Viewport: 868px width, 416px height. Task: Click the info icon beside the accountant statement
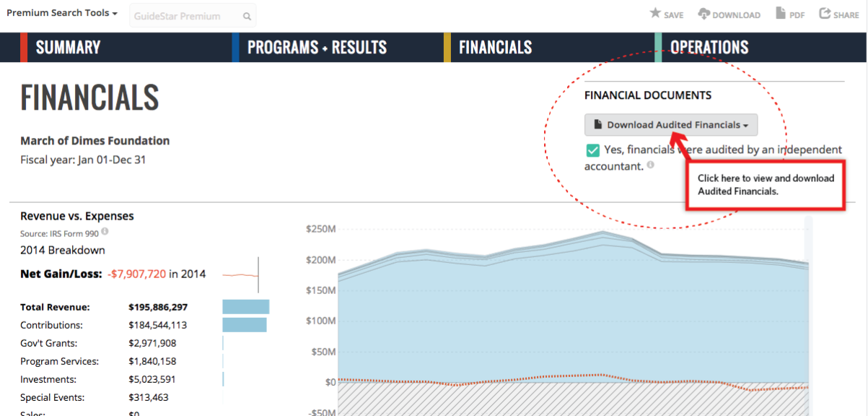point(650,164)
